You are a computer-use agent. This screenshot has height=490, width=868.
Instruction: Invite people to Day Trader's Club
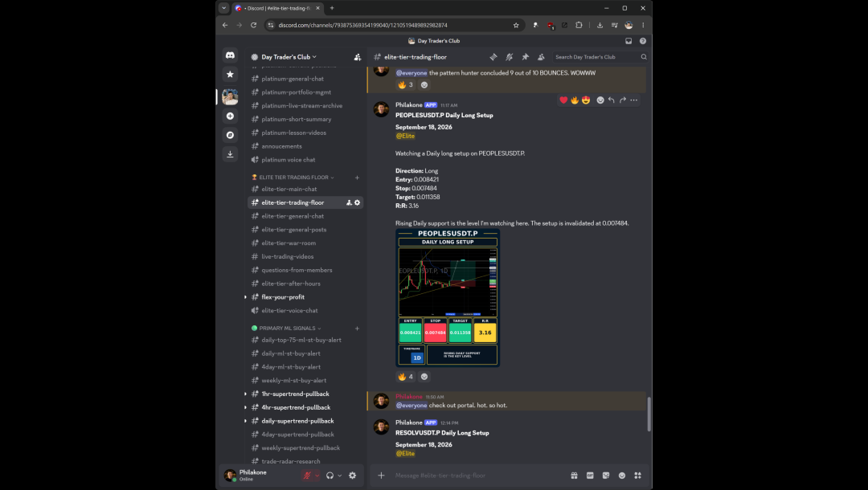coord(358,57)
